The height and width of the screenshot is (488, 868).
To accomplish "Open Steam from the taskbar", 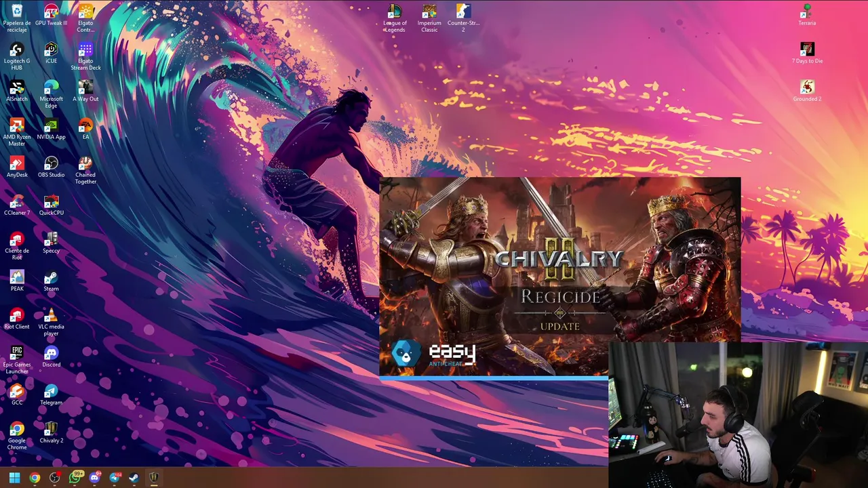I will (x=134, y=478).
